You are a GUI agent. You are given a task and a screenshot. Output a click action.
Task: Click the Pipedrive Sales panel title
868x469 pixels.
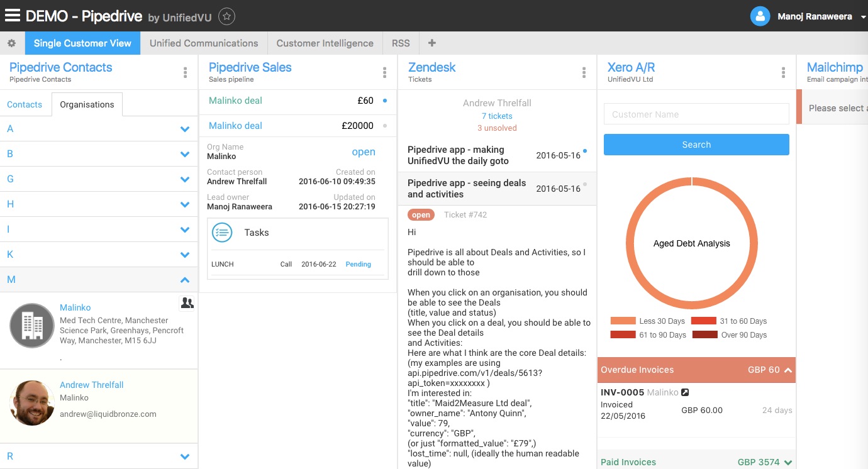pyautogui.click(x=250, y=67)
